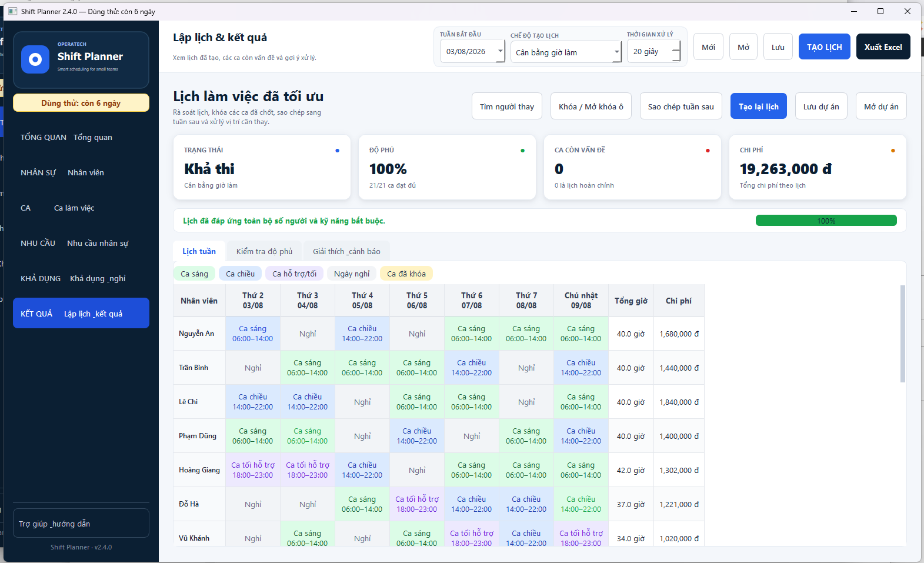Click the 100% coverage progress bar
The height and width of the screenshot is (563, 924).
(826, 221)
